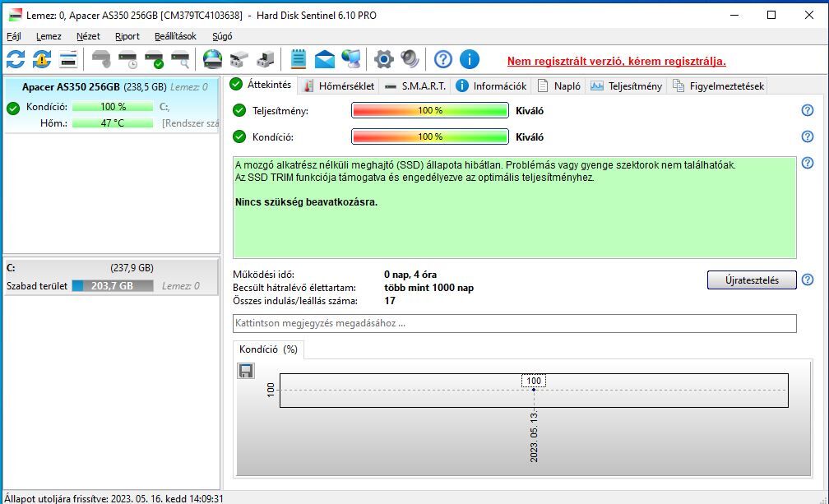Click the blue refresh arrows toolbar icon

click(16, 59)
